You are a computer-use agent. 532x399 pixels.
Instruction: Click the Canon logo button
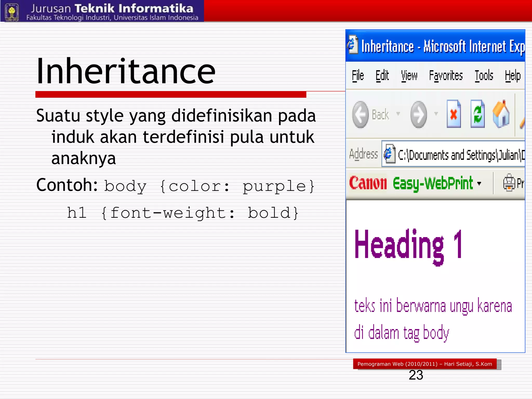pos(368,183)
